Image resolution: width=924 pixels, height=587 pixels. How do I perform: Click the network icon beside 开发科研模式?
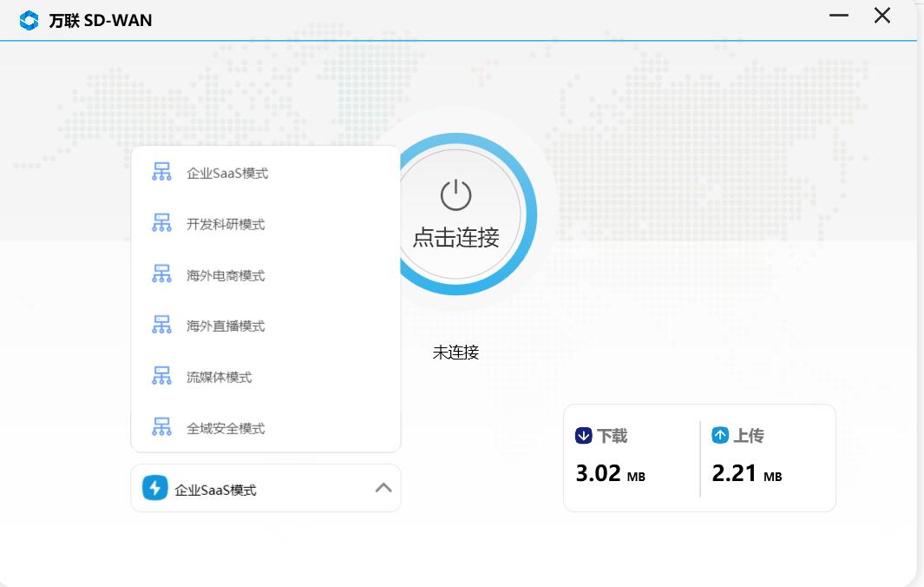161,223
